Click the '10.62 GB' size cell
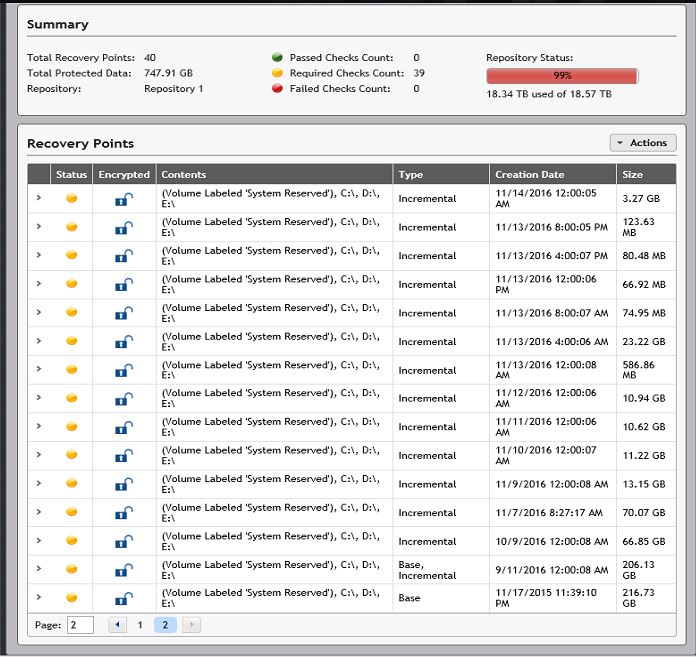The width and height of the screenshot is (696, 657). pos(644,427)
